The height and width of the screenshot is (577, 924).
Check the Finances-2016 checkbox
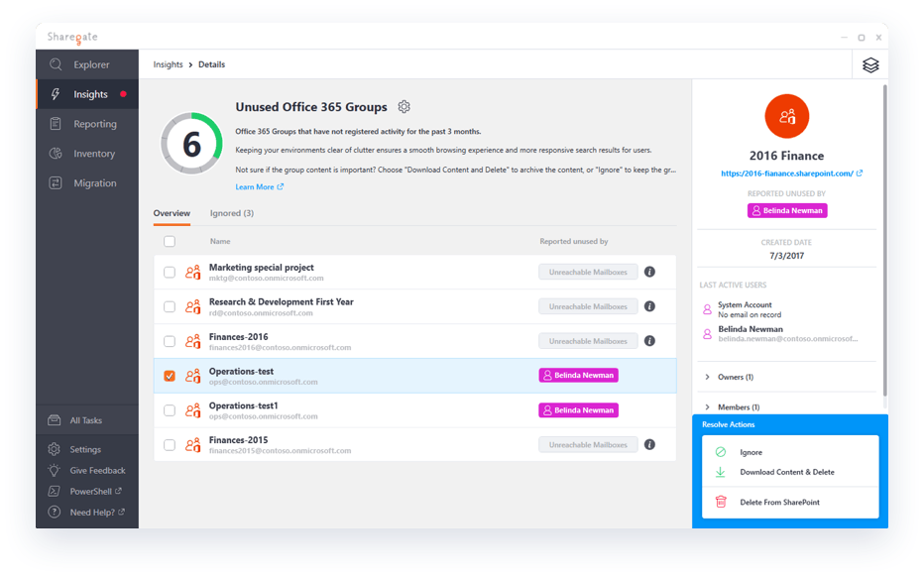point(170,341)
